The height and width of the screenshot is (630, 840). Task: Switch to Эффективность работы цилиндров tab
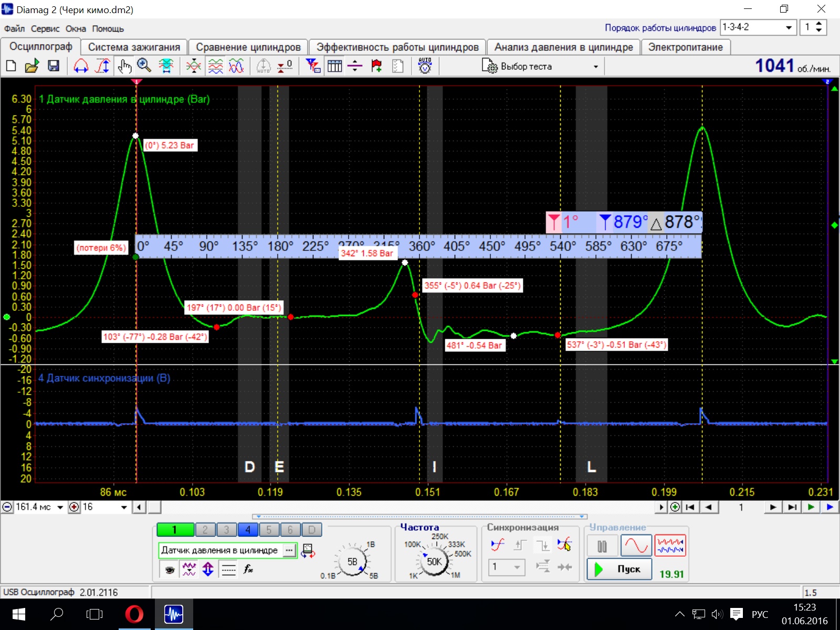coord(397,47)
